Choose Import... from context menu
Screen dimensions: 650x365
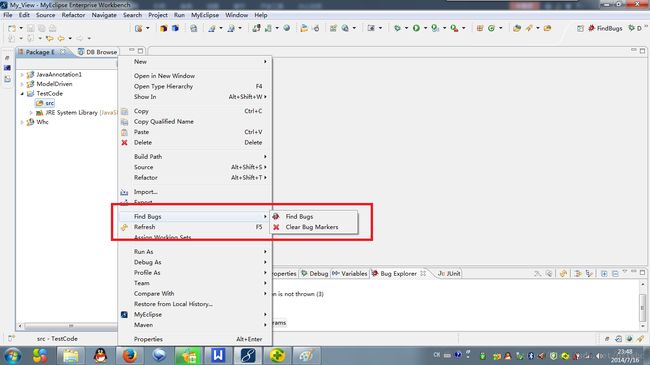(195, 192)
